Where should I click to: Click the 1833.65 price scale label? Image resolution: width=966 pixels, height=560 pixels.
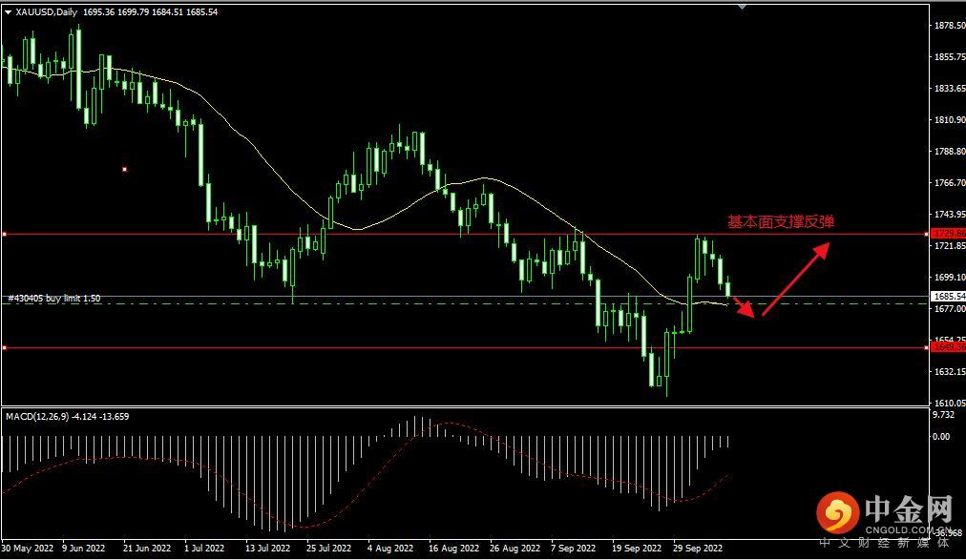(950, 89)
